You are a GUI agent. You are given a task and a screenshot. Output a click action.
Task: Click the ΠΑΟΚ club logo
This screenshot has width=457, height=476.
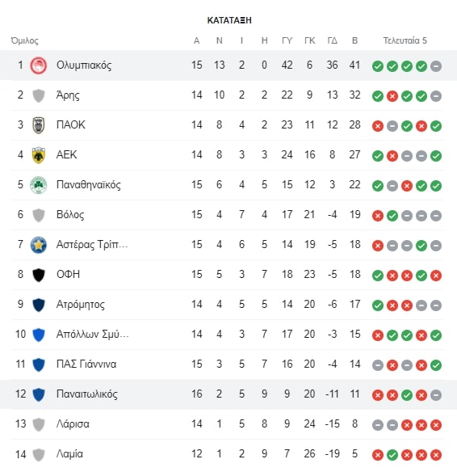[39, 125]
